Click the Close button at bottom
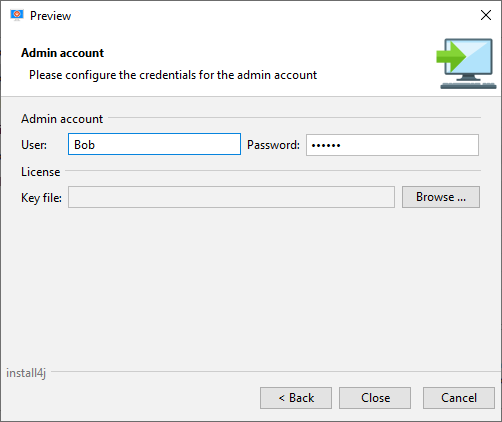 [375, 398]
